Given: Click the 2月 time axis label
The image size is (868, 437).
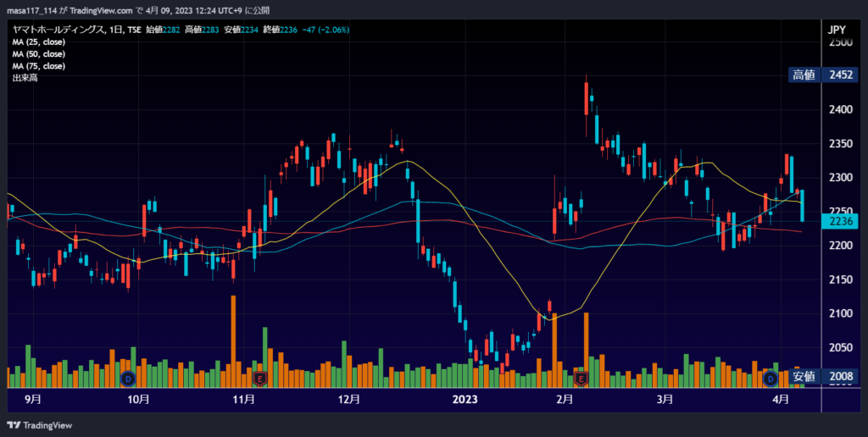Looking at the screenshot, I should (564, 400).
